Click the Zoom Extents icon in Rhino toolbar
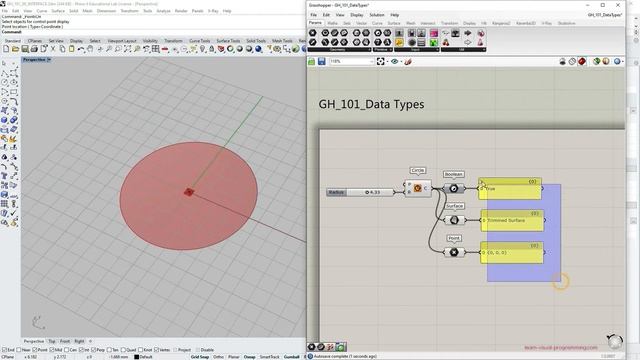 (127, 49)
